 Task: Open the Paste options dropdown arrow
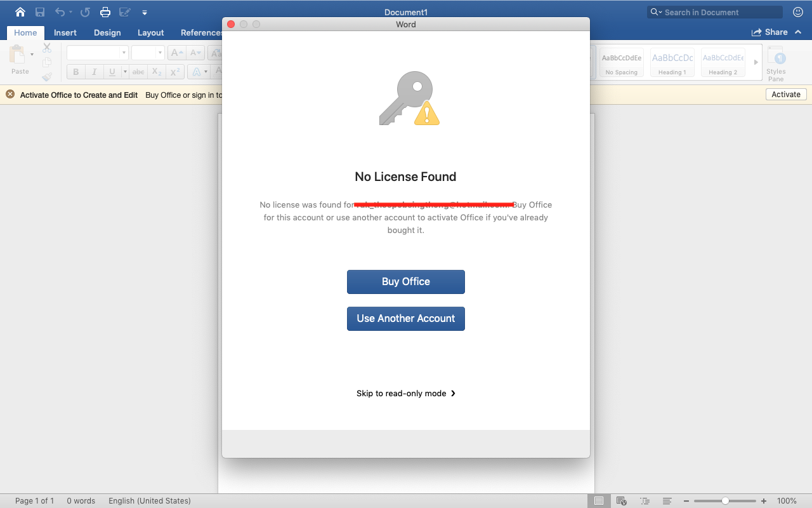click(x=32, y=55)
